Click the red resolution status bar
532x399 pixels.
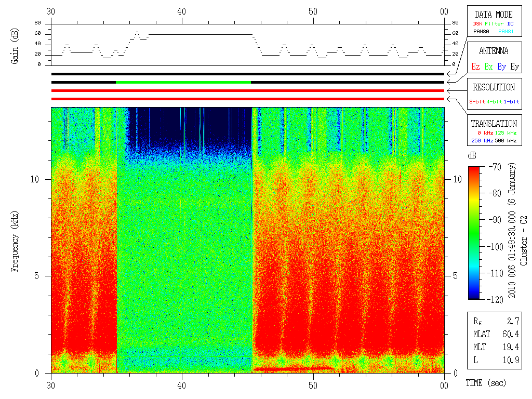[248, 90]
